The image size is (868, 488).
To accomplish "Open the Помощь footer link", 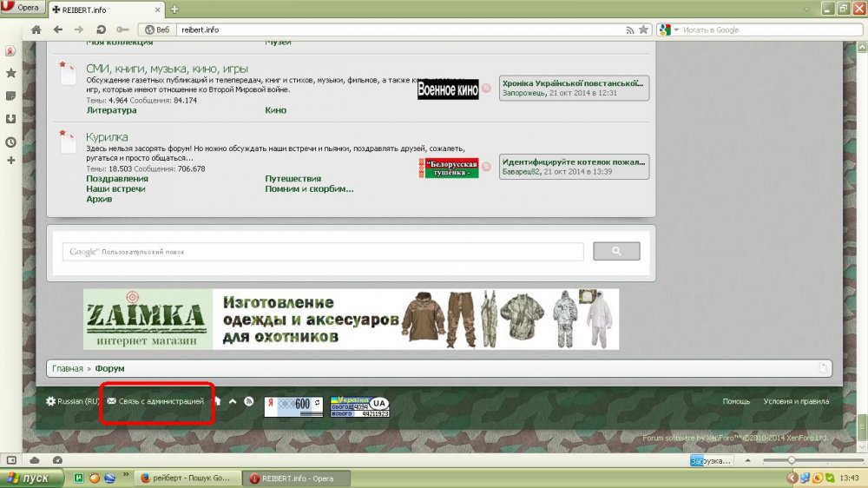I will tap(736, 401).
